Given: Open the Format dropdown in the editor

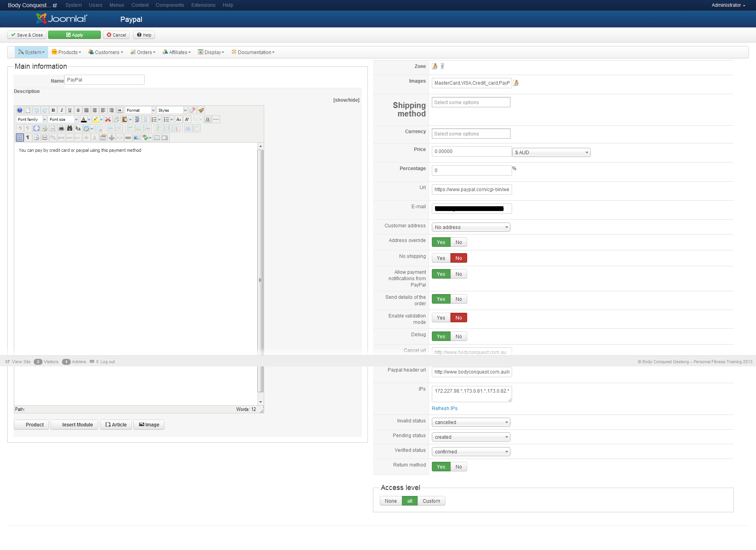Looking at the screenshot, I should (140, 110).
